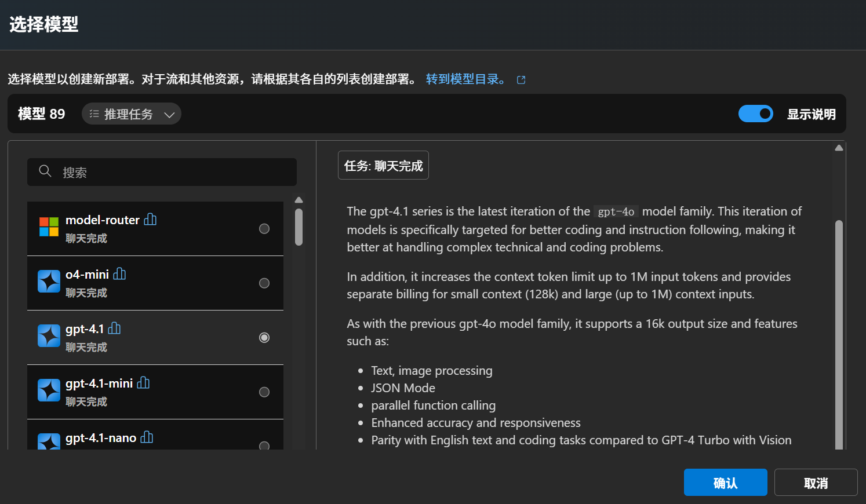Click the model list scrollbar thumb
This screenshot has width=866, height=504.
299,227
